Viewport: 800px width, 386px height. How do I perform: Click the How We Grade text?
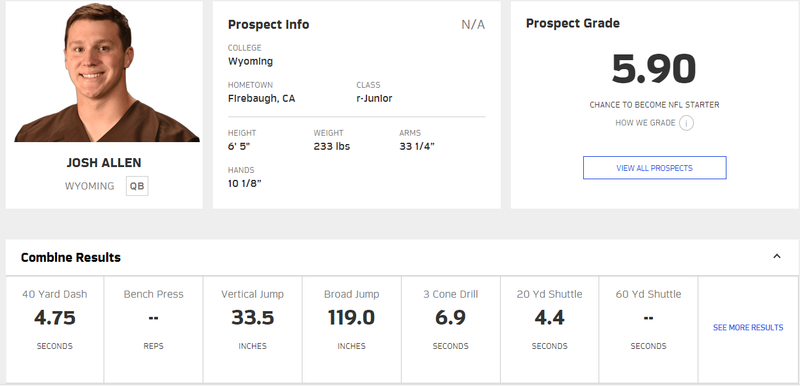coord(645,123)
